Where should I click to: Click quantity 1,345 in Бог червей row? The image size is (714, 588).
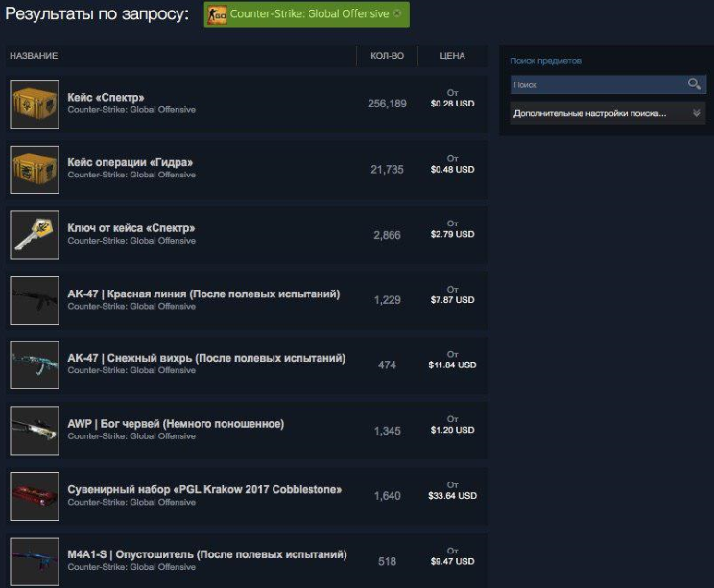387,431
